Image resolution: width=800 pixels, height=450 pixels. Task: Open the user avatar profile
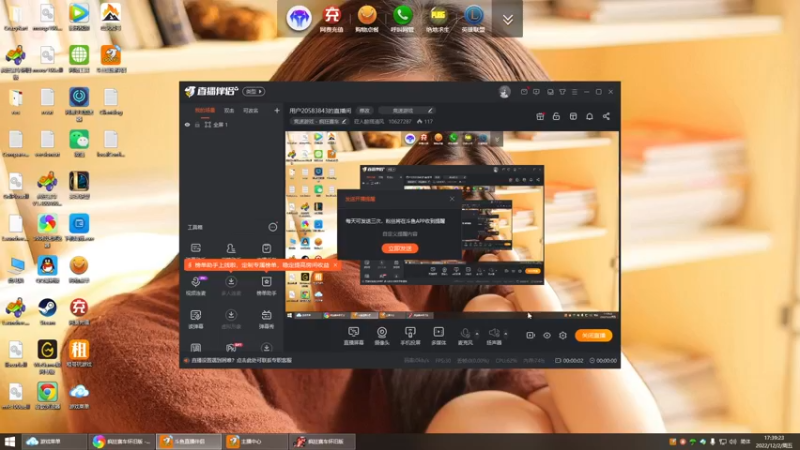click(505, 92)
